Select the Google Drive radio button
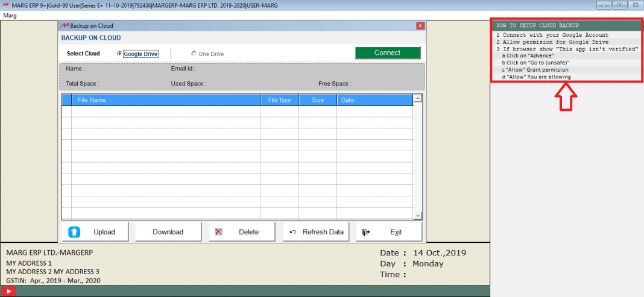644x297 pixels. click(119, 54)
